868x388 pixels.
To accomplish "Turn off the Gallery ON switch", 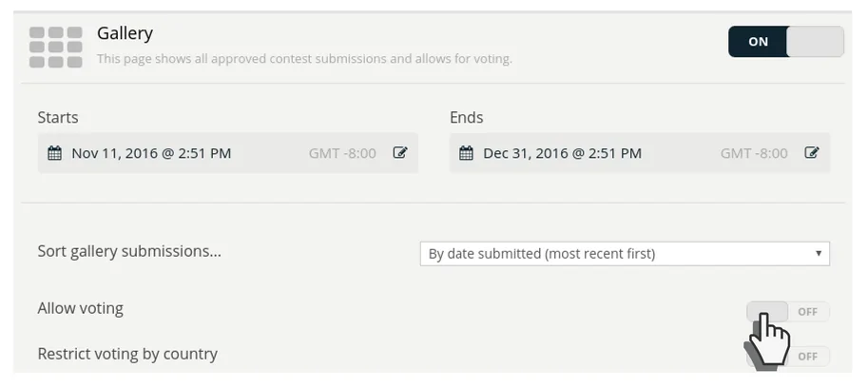I will tap(786, 42).
